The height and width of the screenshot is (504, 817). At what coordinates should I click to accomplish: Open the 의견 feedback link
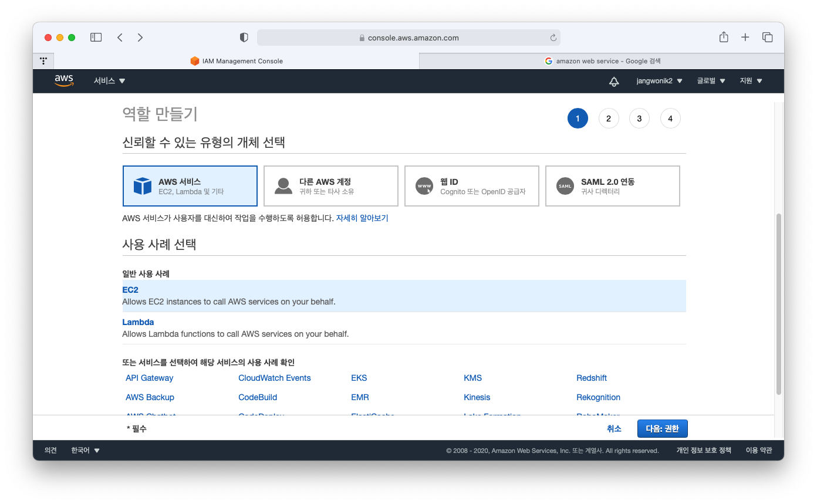point(50,451)
